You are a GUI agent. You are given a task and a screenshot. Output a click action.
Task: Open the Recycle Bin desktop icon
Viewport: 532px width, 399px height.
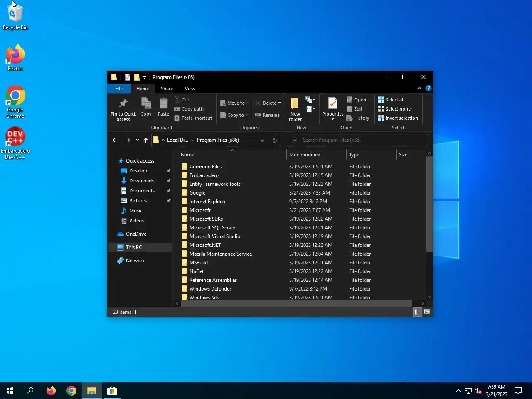(x=15, y=17)
